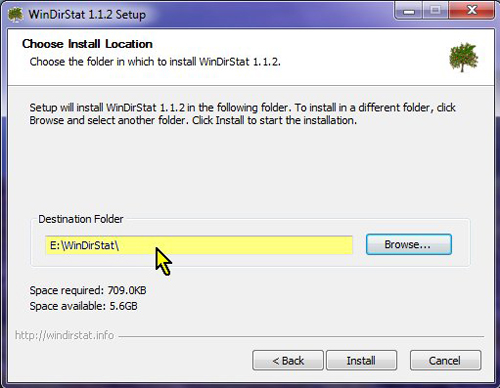This screenshot has height=388, width=500.
Task: Cancel the WinDirStat setup
Action: pos(445,360)
